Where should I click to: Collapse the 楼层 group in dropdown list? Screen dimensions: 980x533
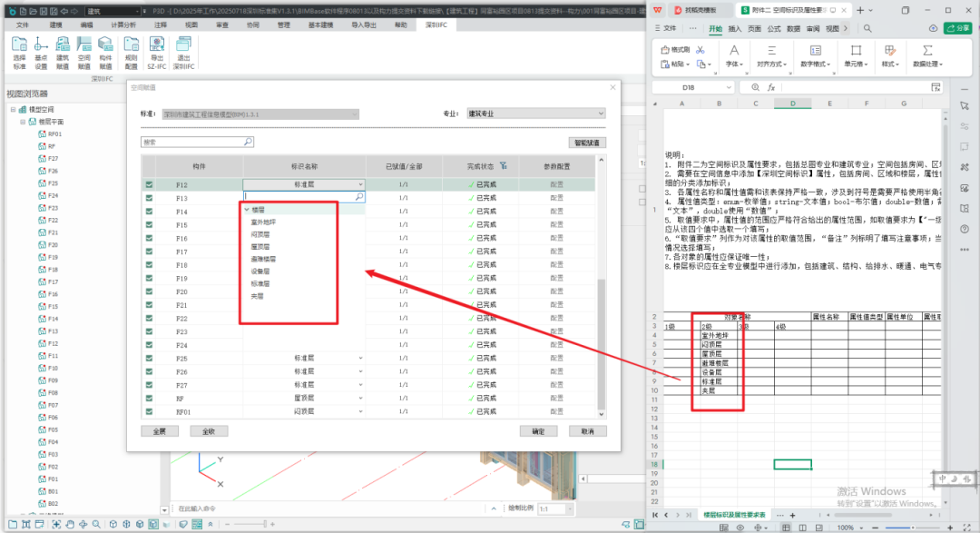(x=247, y=210)
